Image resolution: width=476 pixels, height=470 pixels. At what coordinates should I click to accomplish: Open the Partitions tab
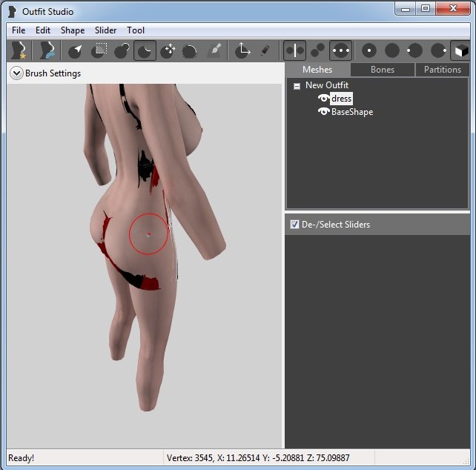(x=443, y=70)
